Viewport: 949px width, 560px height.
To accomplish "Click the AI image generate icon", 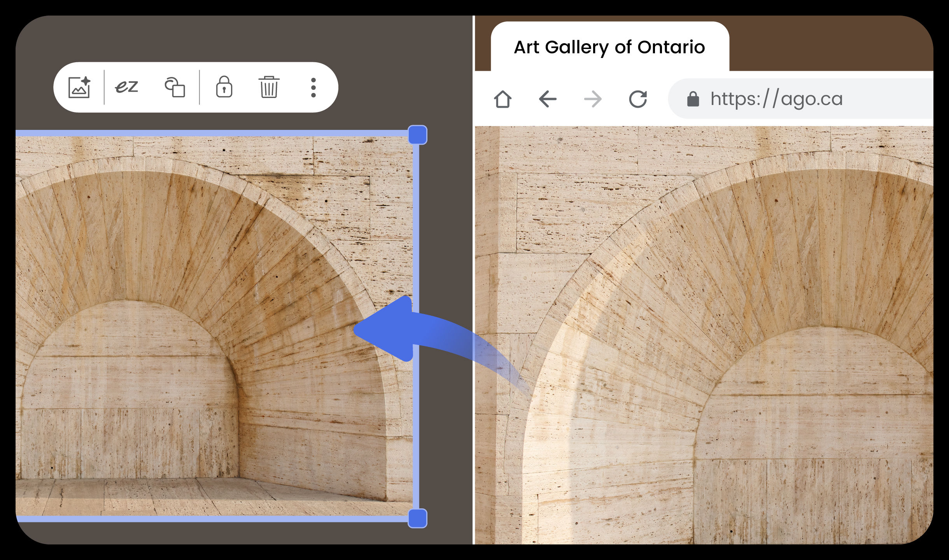I will pos(79,87).
